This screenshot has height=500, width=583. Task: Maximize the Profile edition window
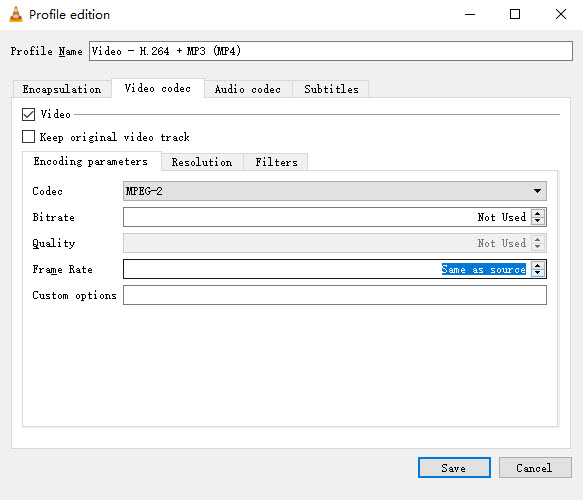515,14
